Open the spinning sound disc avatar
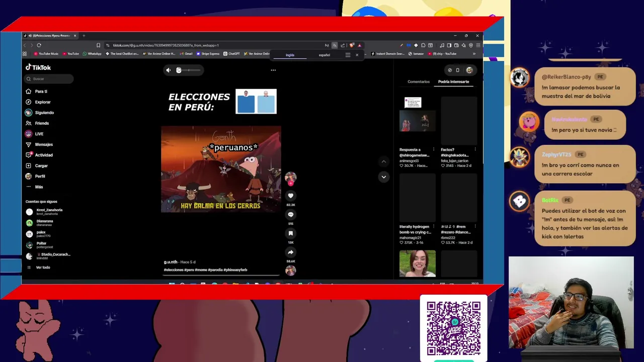The width and height of the screenshot is (644, 362). (290, 270)
